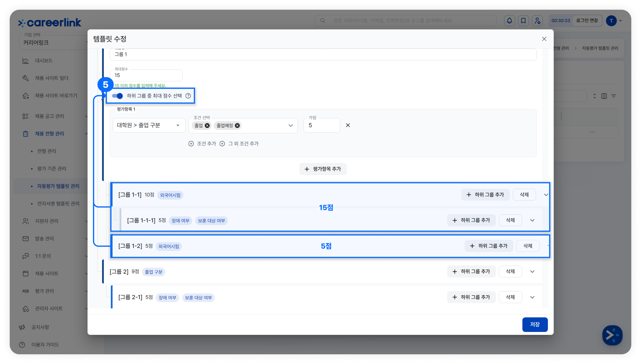Click the 최대점수 input field
The width and height of the screenshot is (641, 364).
pos(146,75)
